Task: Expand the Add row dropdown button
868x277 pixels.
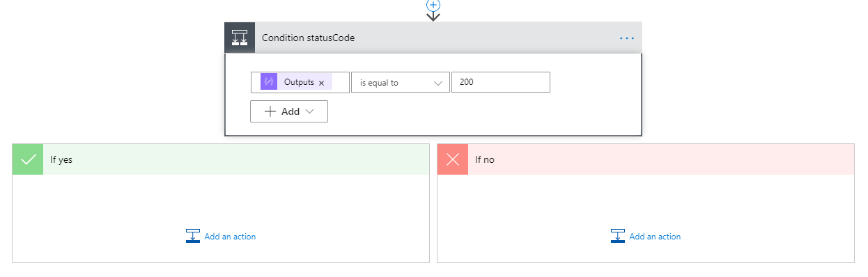Action: (x=289, y=111)
